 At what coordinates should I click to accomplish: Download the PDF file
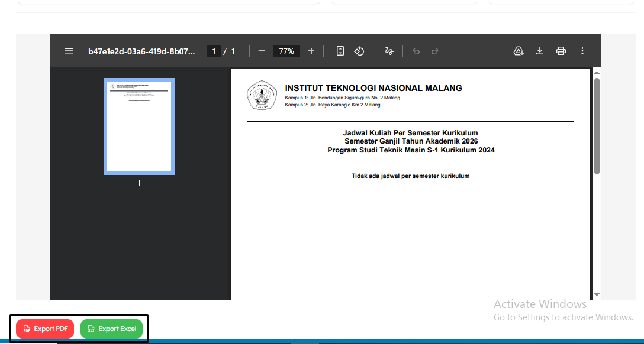[540, 51]
